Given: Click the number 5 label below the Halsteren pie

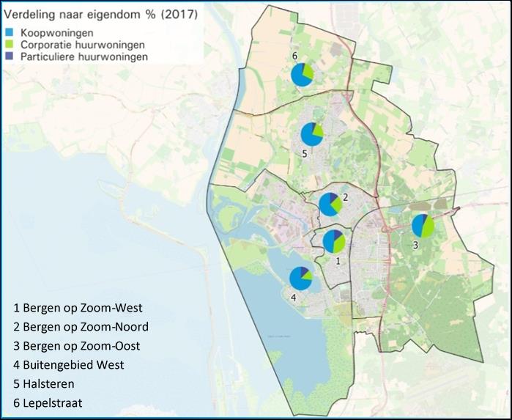Looking at the screenshot, I should [x=304, y=155].
